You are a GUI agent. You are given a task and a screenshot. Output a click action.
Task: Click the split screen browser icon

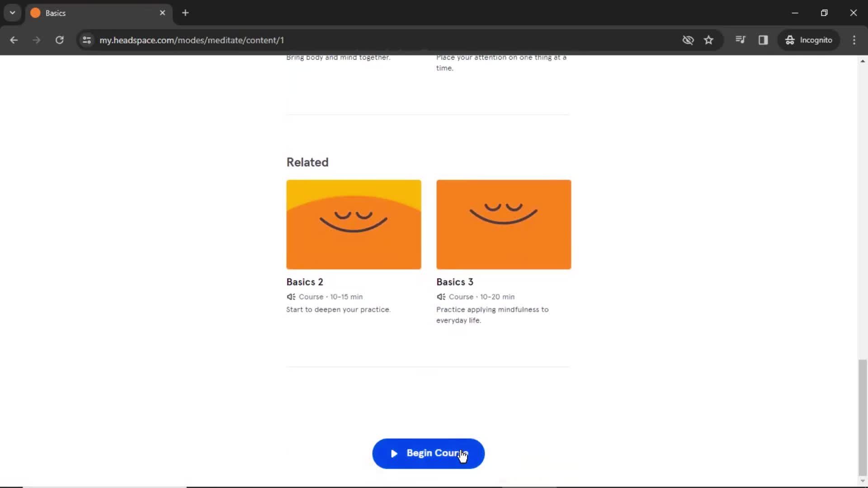tap(763, 40)
